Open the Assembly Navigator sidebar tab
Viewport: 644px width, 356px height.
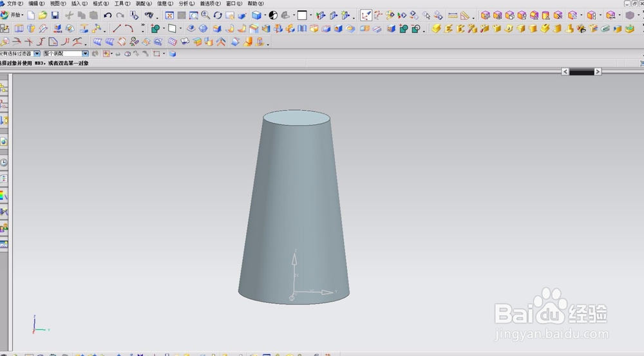coord(4,88)
